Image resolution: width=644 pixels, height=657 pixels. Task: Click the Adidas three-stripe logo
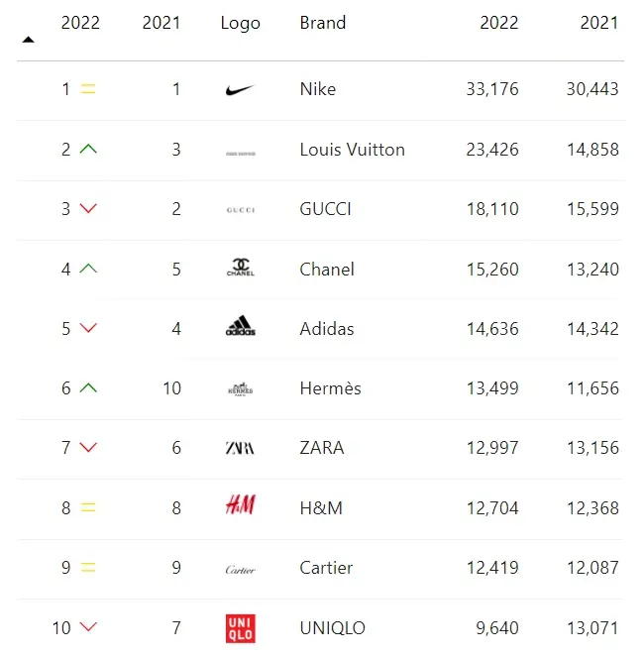click(x=241, y=326)
